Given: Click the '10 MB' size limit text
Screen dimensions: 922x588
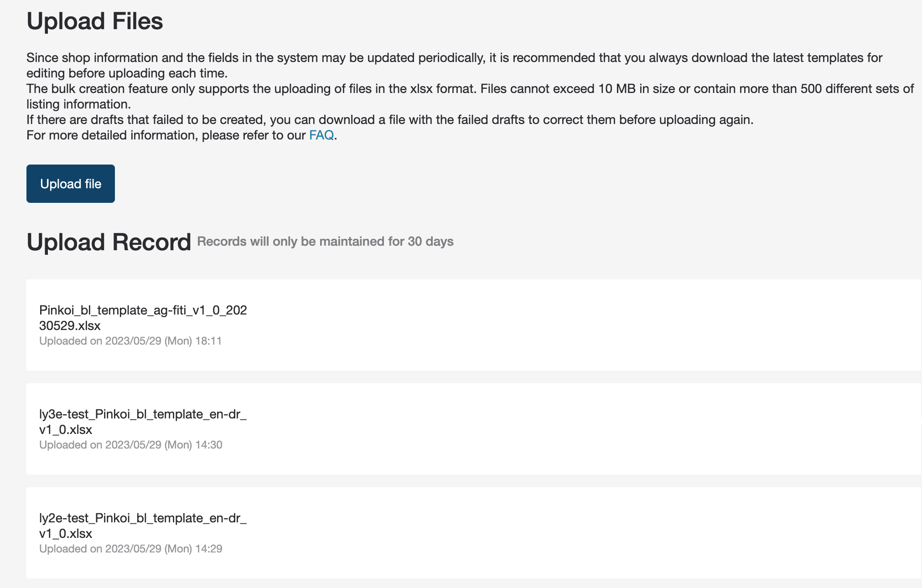Looking at the screenshot, I should click(x=616, y=89).
